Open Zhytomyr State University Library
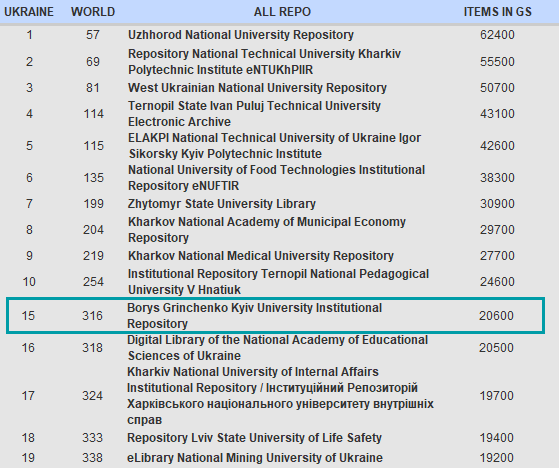 click(x=222, y=204)
